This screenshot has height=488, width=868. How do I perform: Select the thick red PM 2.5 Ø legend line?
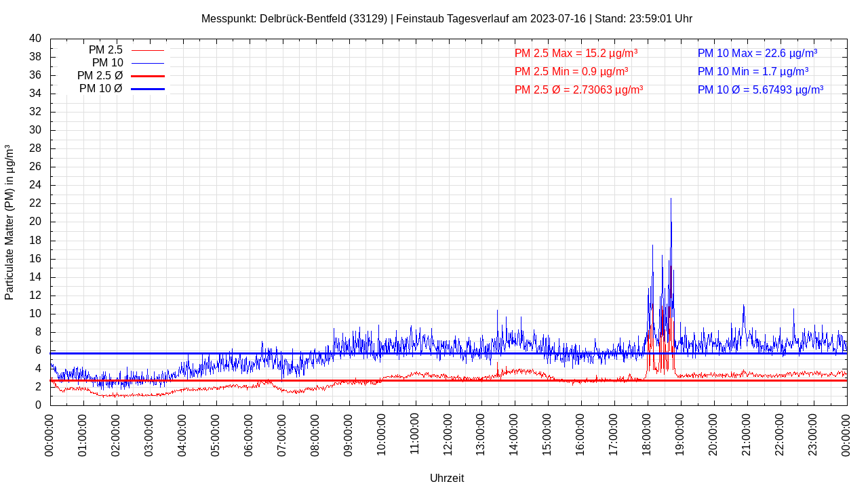pos(147,76)
